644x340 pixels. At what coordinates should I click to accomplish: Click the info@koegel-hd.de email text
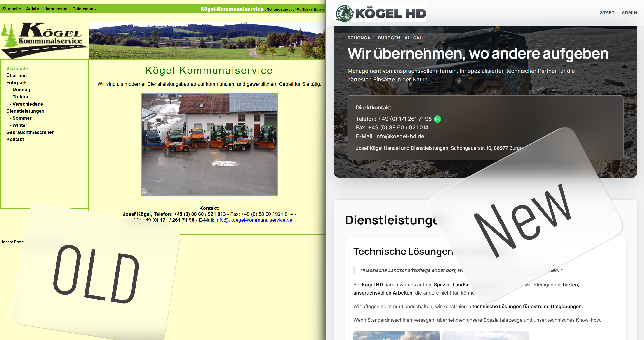pos(400,136)
